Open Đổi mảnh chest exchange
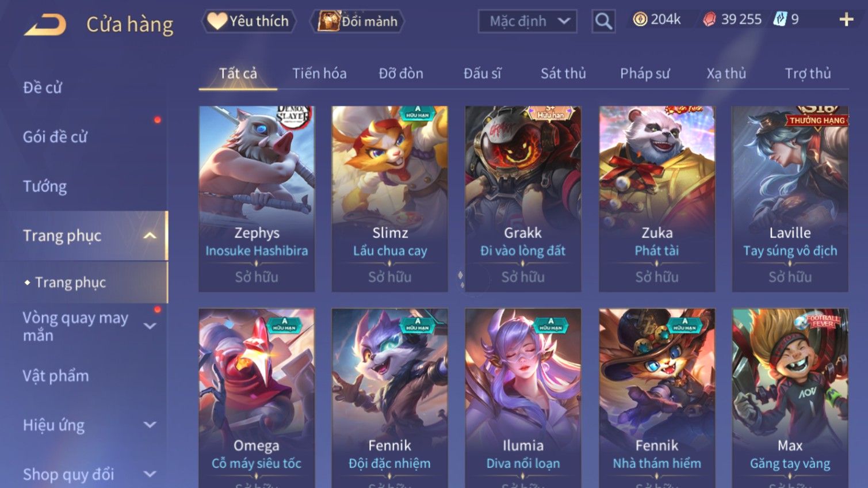Image resolution: width=868 pixels, height=488 pixels. point(357,21)
